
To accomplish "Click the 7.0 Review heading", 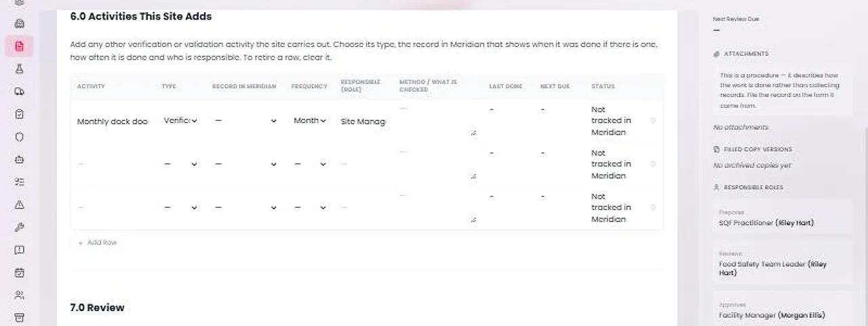I will pyautogui.click(x=97, y=308).
